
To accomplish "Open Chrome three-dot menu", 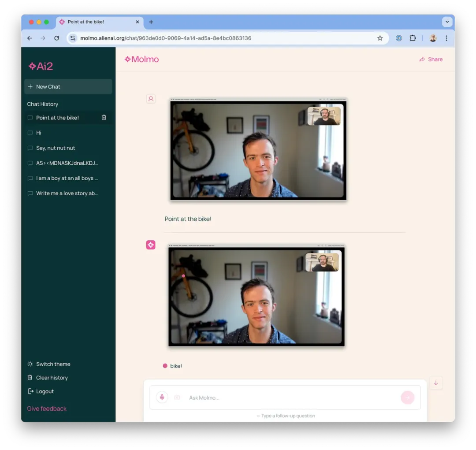I will (446, 38).
